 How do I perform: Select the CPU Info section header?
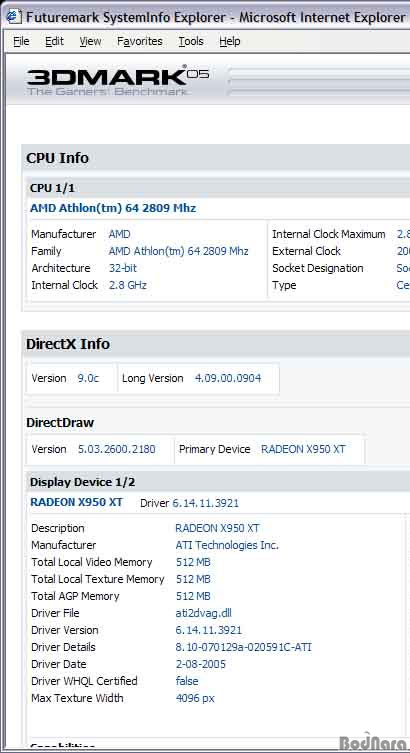coord(57,158)
